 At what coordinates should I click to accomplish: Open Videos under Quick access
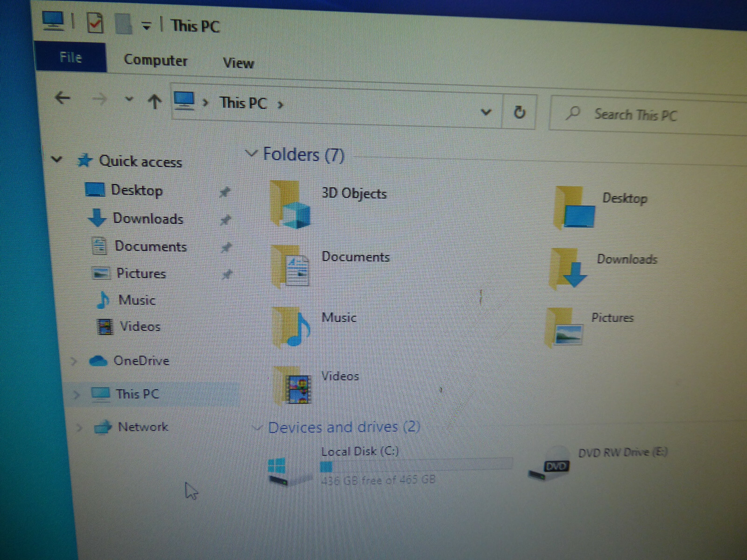pos(140,326)
